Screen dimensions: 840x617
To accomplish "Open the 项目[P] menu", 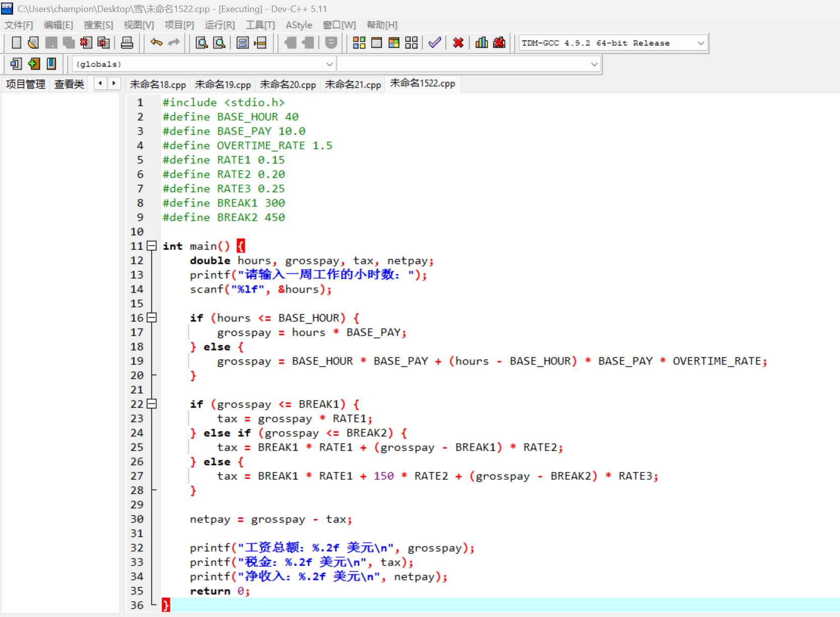I will pos(179,25).
